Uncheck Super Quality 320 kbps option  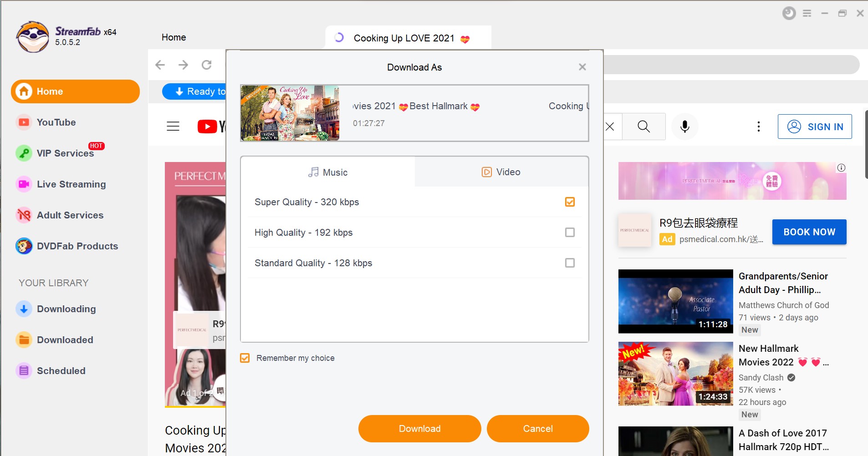569,202
